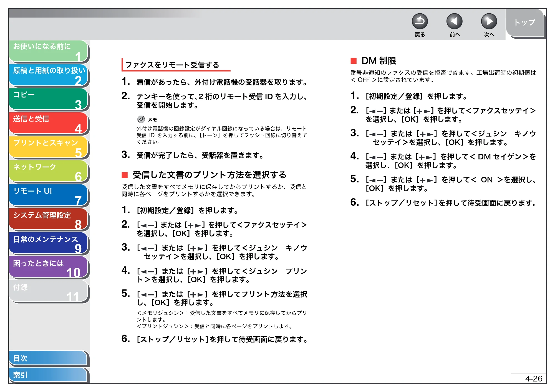Viewport: 555px width, 392px height.
Task: Click the 番号非通知のファクス description paragraph
Action: pyautogui.click(x=443, y=76)
